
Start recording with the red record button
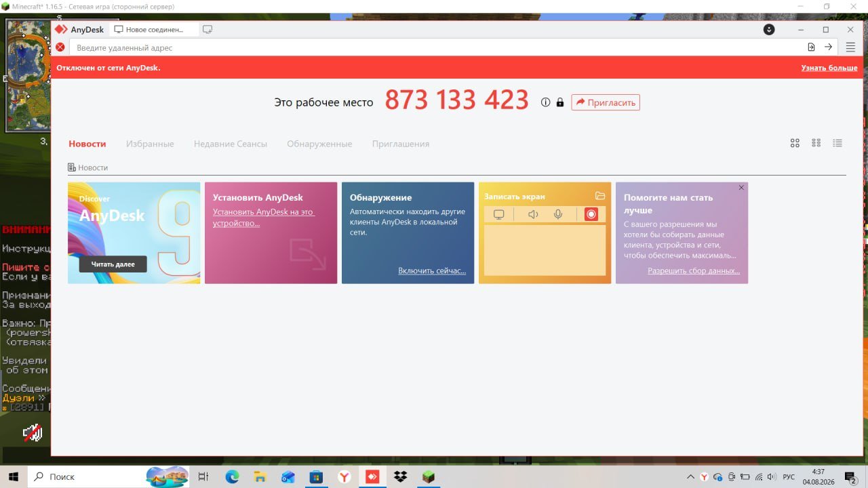(591, 215)
